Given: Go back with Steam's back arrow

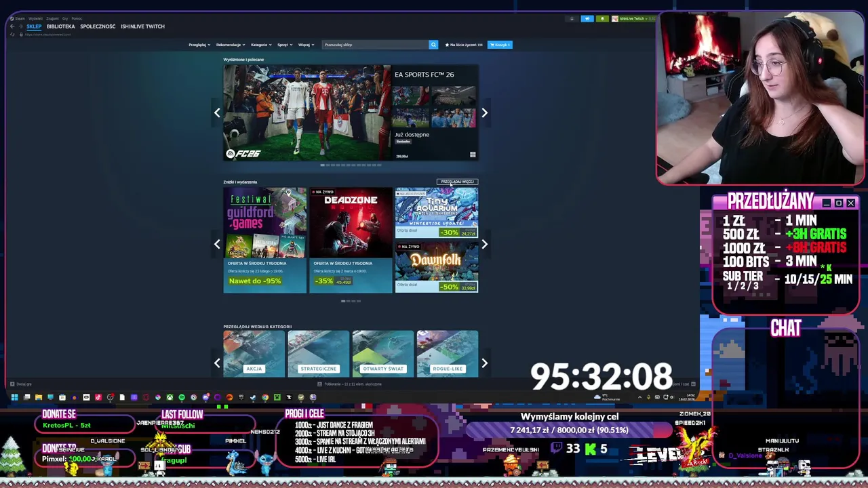Looking at the screenshot, I should click(12, 26).
